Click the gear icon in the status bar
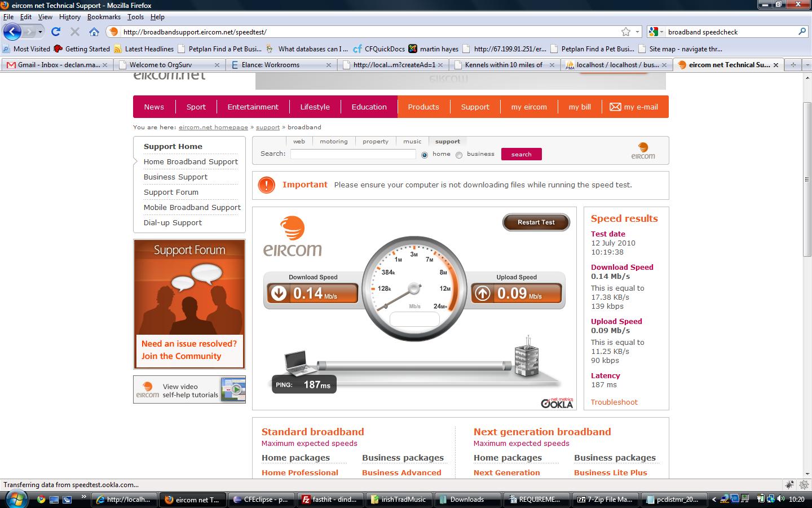This screenshot has width=812, height=508. pos(804,484)
